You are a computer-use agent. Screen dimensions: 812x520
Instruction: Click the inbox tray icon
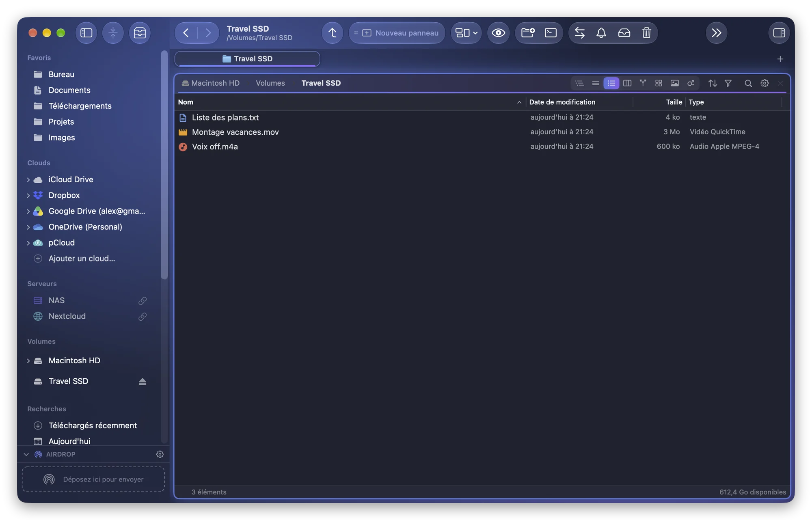coord(624,33)
